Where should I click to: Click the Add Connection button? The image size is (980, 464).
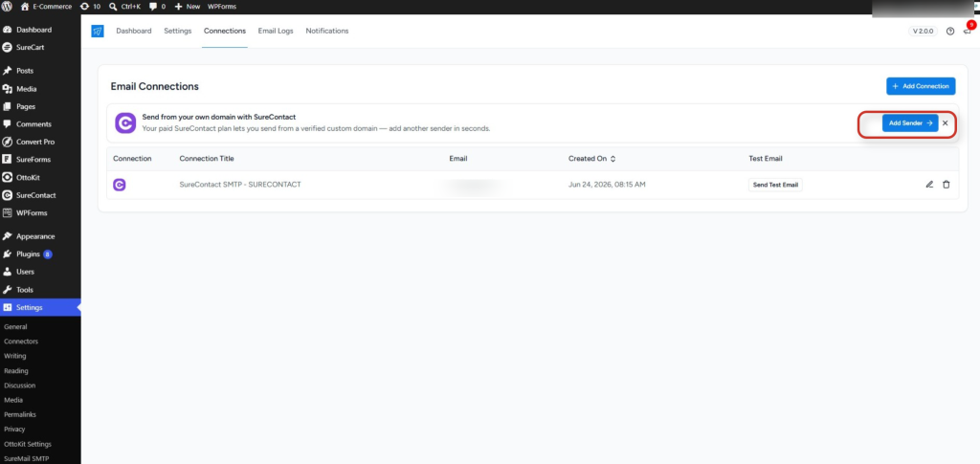point(921,86)
